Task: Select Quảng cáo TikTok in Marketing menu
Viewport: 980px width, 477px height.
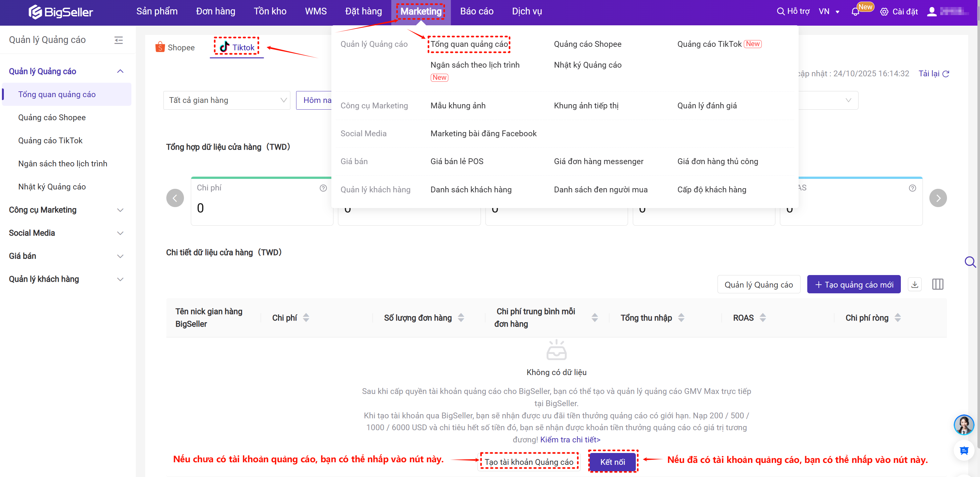Action: click(709, 44)
